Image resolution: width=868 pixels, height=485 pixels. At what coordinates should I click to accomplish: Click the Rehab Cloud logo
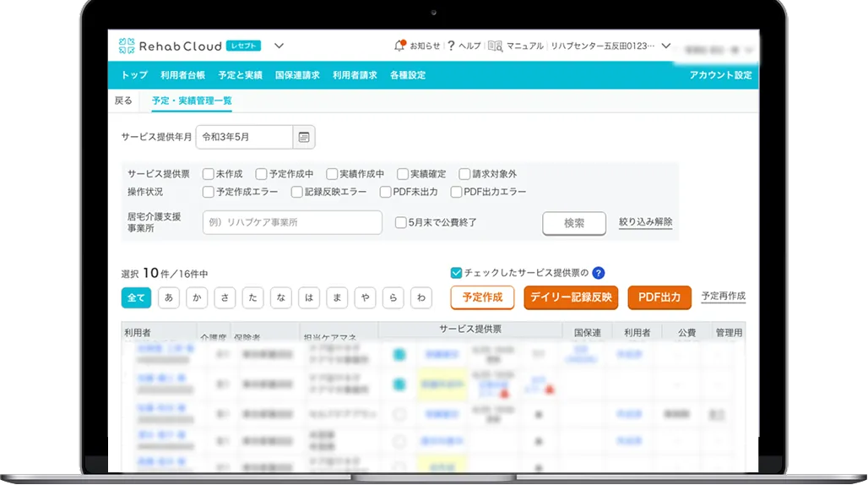point(170,46)
